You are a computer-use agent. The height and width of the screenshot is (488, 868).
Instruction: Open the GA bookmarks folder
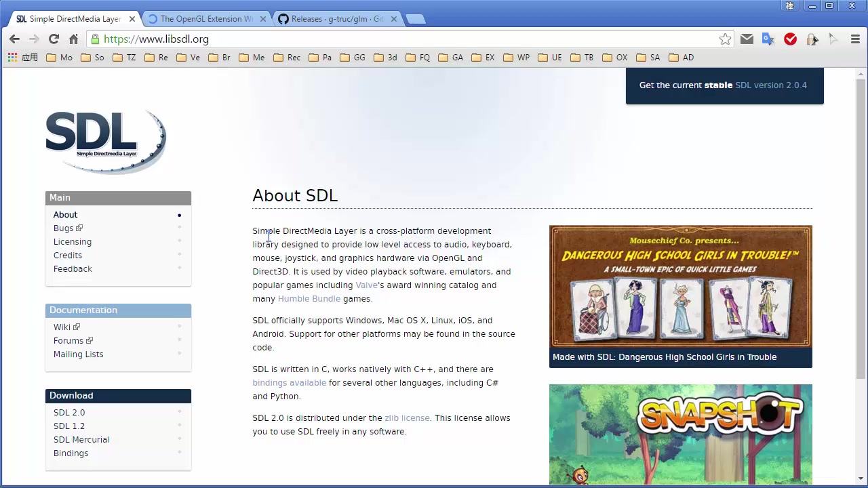450,58
